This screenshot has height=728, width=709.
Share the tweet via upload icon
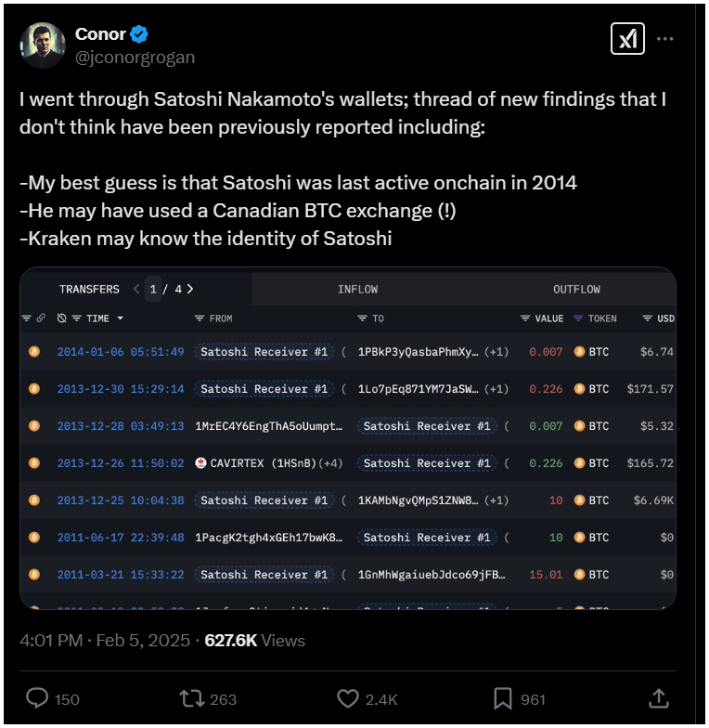(659, 698)
